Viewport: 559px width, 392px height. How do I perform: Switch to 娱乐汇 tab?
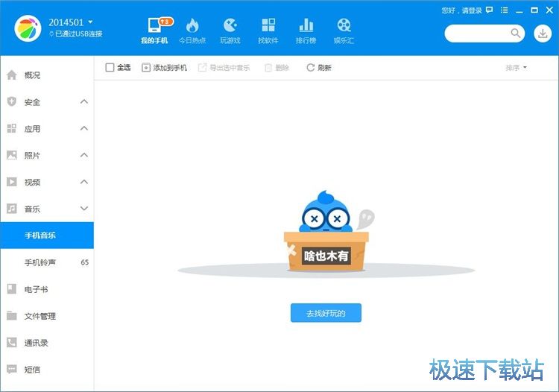click(344, 31)
